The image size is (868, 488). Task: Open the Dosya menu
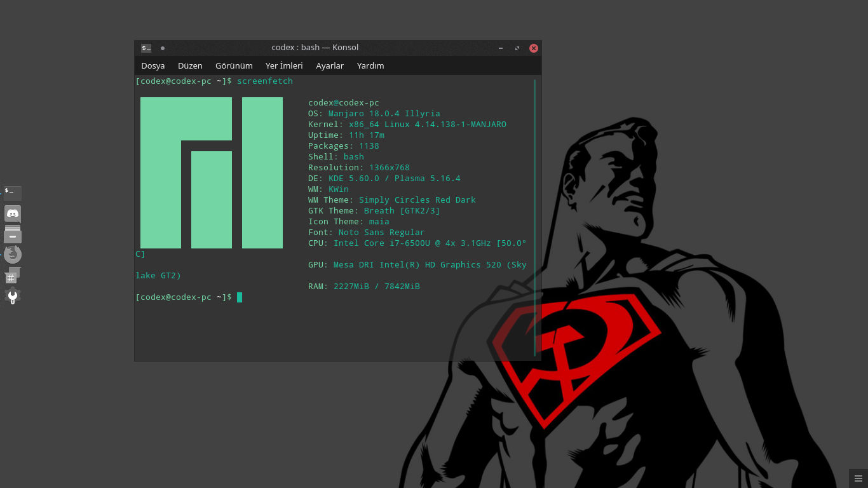153,65
